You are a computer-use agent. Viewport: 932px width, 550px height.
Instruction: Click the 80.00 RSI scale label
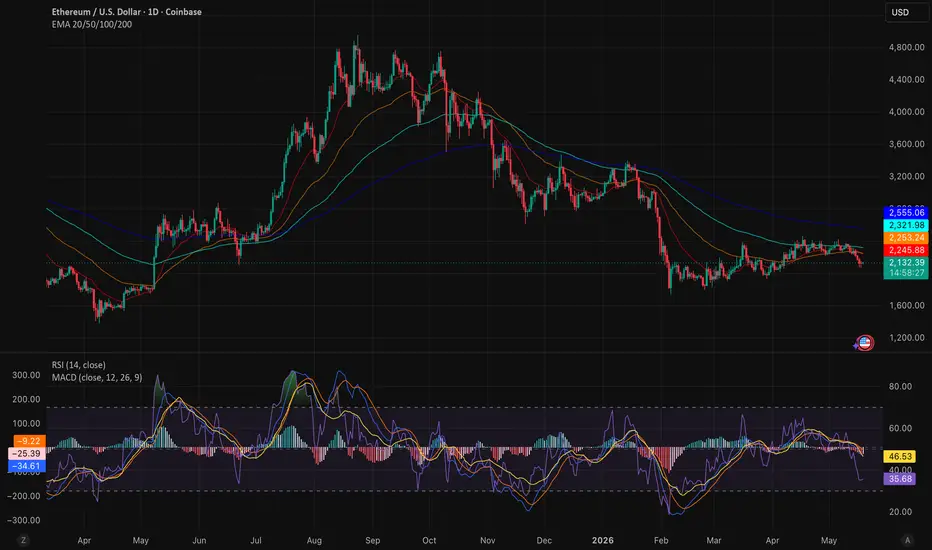[900, 386]
